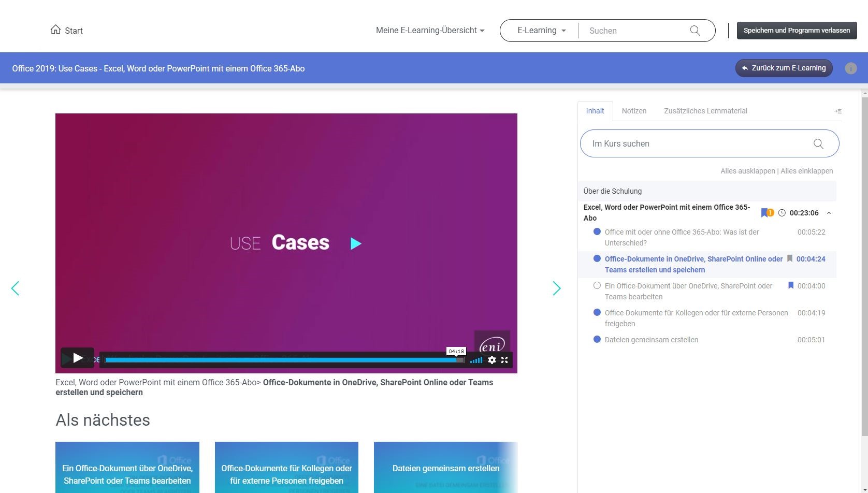The image size is (868, 493).
Task: Switch to the Notizen tab
Action: [634, 111]
